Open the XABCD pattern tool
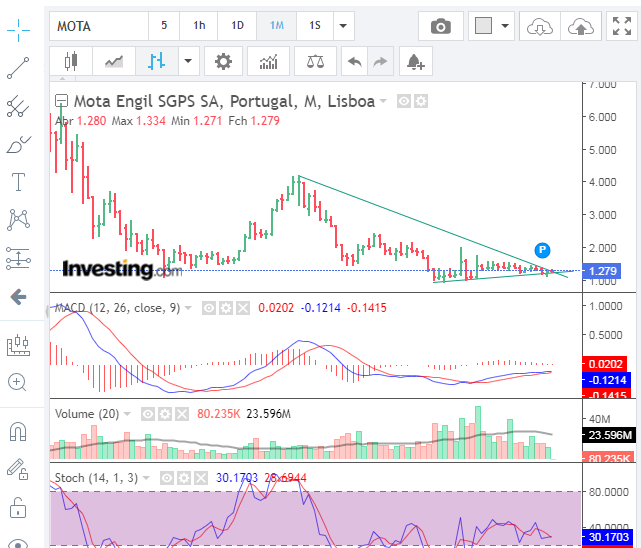 click(18, 220)
